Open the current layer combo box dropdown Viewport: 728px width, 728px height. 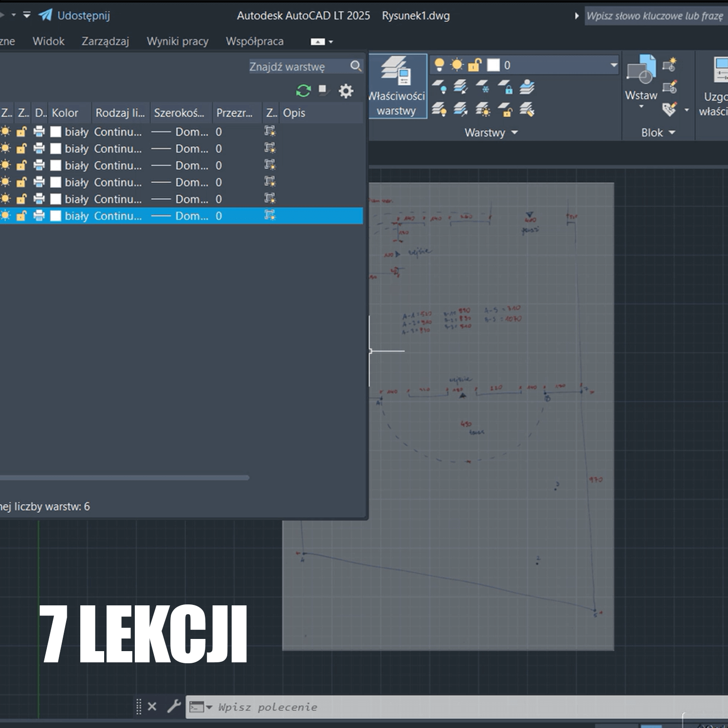click(614, 65)
